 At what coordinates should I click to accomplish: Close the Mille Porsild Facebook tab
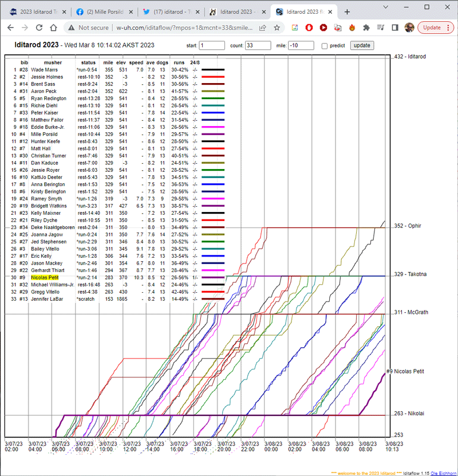(x=131, y=12)
